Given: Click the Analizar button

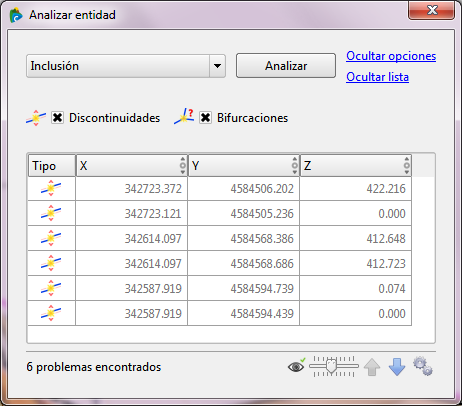Looking at the screenshot, I should point(286,66).
